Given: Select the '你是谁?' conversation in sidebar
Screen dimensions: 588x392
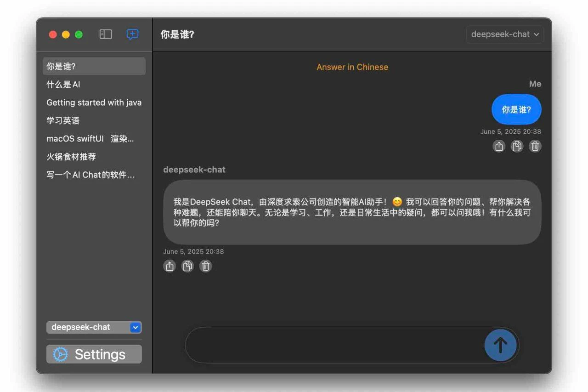Looking at the screenshot, I should (x=94, y=66).
